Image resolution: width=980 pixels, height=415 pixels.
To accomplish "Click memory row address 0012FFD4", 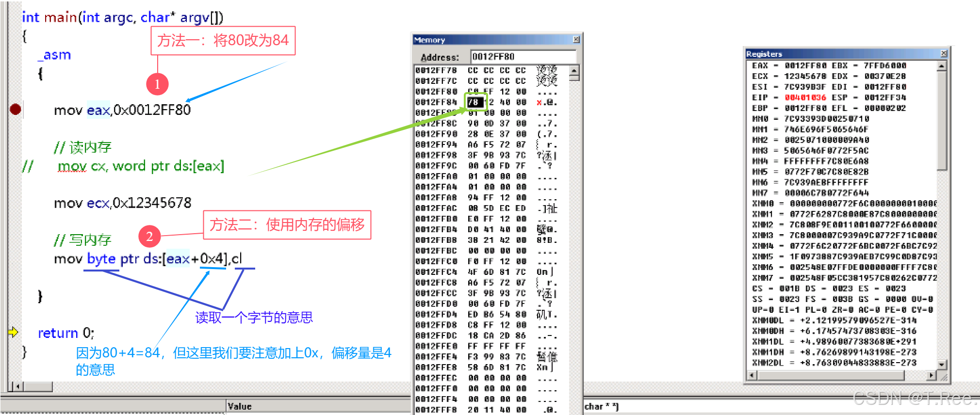I will pos(436,314).
